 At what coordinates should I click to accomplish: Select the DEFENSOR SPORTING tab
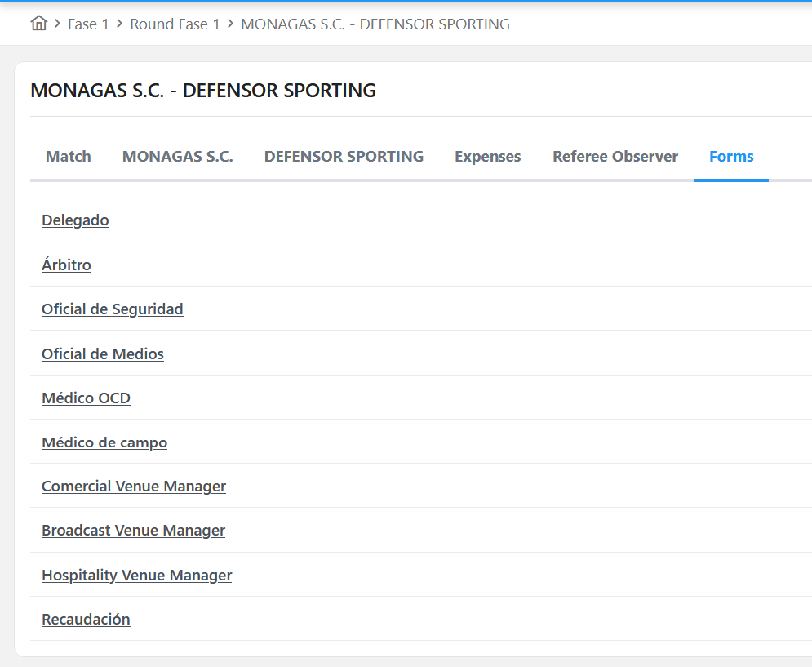pos(344,157)
